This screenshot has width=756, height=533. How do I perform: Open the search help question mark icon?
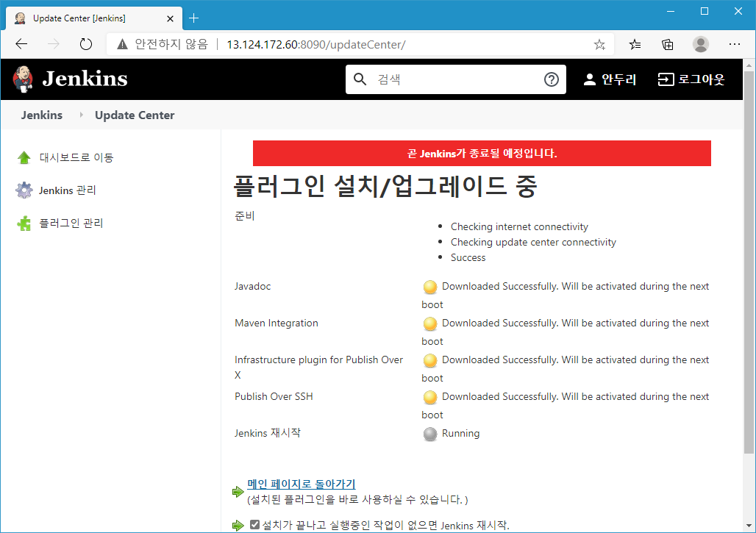click(x=551, y=79)
